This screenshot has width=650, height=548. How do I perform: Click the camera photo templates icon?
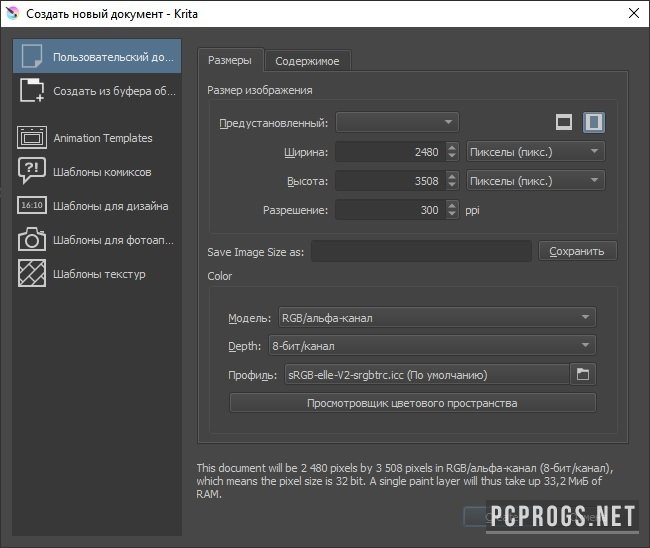(x=32, y=239)
